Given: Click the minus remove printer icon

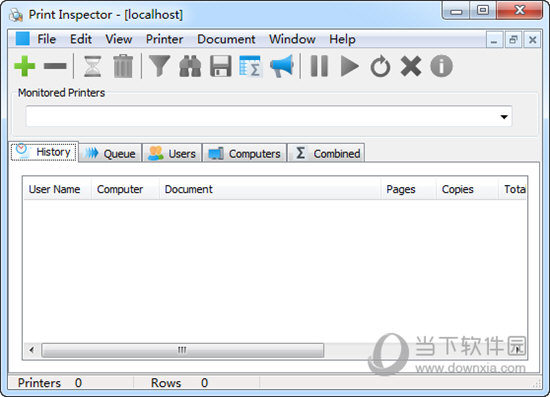Looking at the screenshot, I should click(x=55, y=66).
